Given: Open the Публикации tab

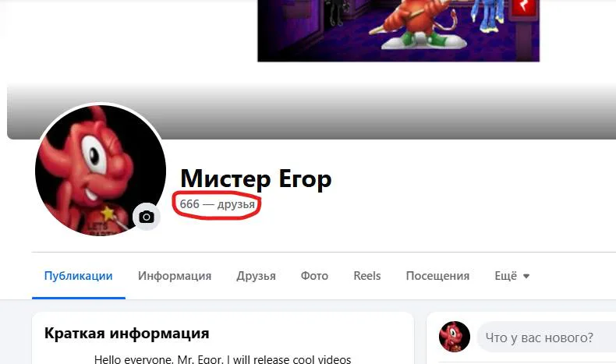Looking at the screenshot, I should [79, 276].
